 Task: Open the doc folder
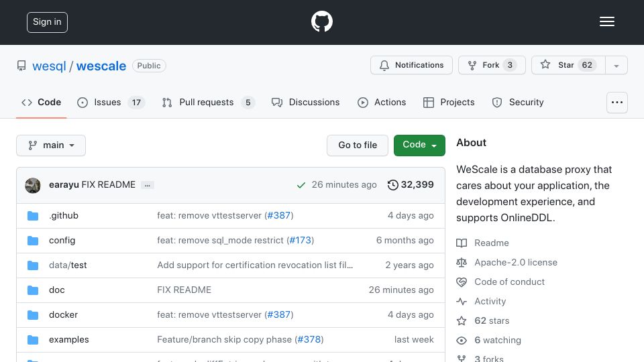[x=56, y=290]
